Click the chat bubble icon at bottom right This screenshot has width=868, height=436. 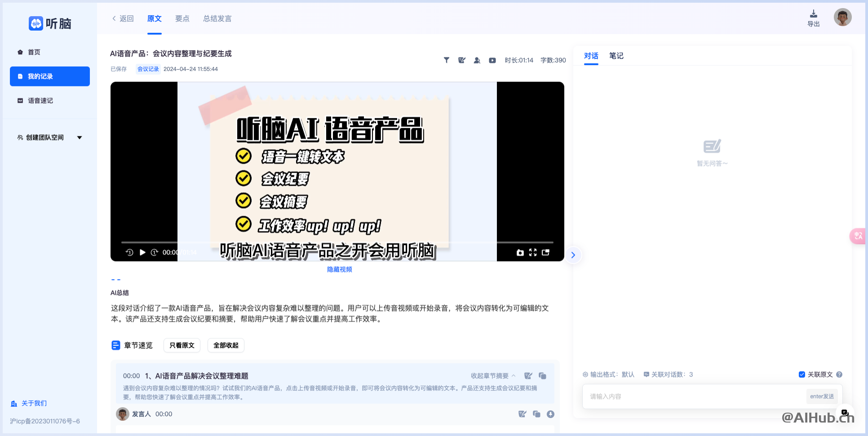coord(845,413)
